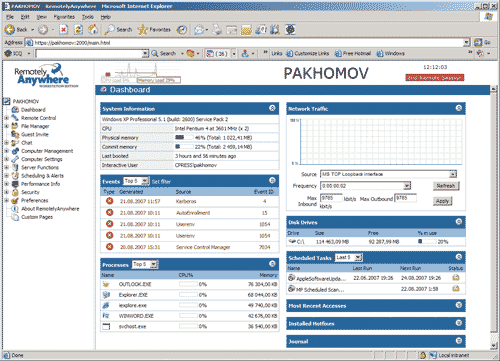Image resolution: width=500 pixels, height=361 pixels.
Task: Expand the Computer Management tree node
Action: [6, 151]
